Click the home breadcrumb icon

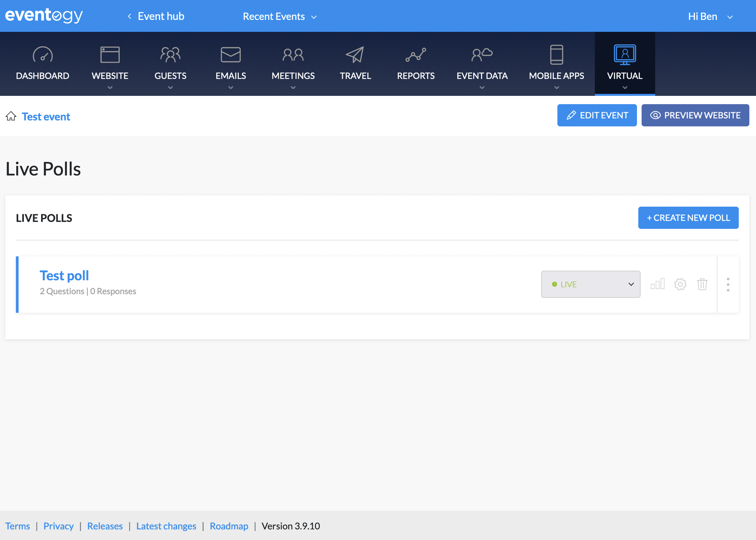pyautogui.click(x=11, y=116)
